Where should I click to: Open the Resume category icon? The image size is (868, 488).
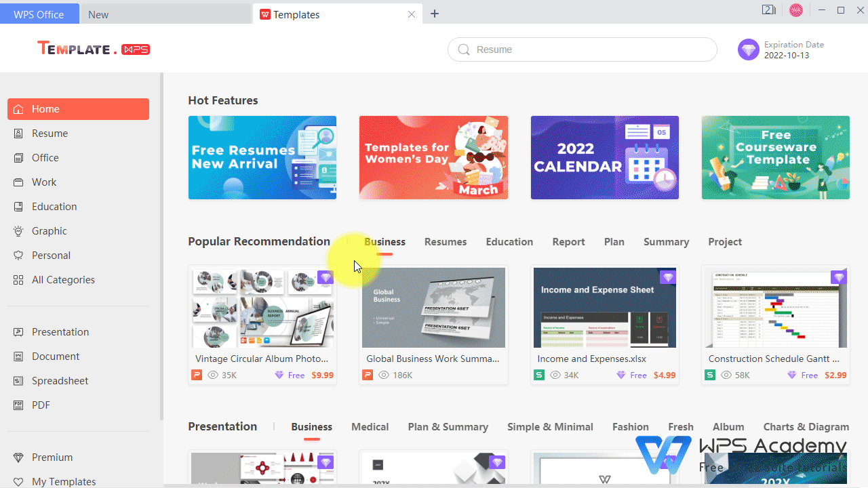[x=18, y=134]
